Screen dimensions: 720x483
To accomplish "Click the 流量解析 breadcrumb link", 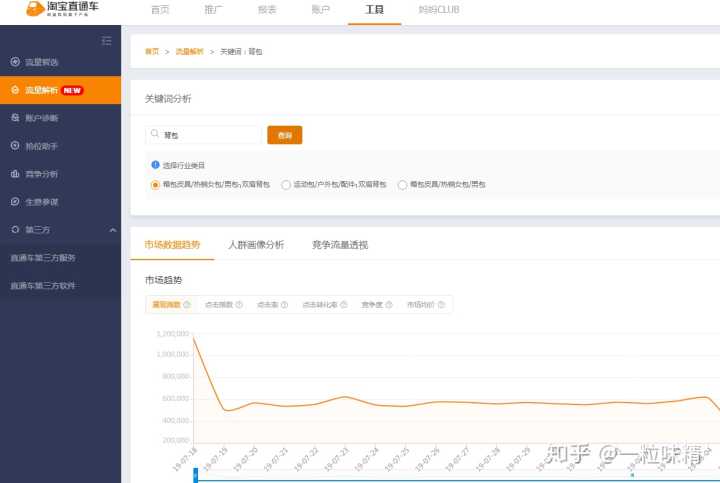I will 189,51.
